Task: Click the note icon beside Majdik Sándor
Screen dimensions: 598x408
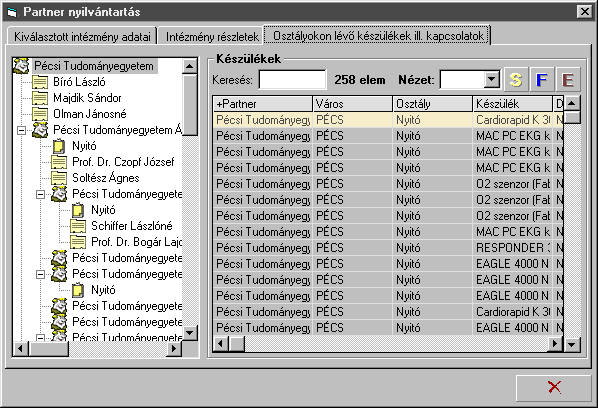Action: click(40, 98)
